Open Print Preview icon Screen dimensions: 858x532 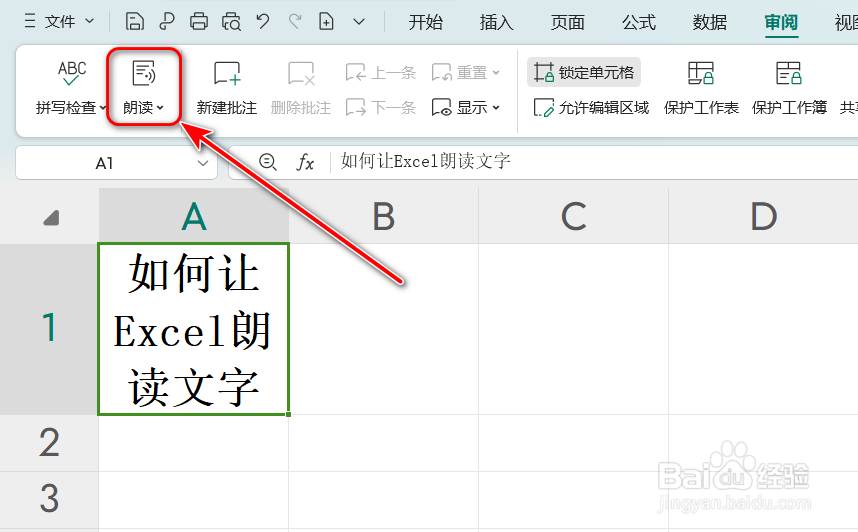click(x=231, y=22)
